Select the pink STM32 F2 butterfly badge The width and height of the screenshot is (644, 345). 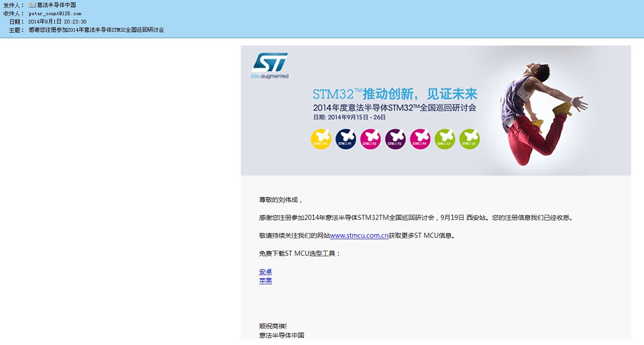371,138
